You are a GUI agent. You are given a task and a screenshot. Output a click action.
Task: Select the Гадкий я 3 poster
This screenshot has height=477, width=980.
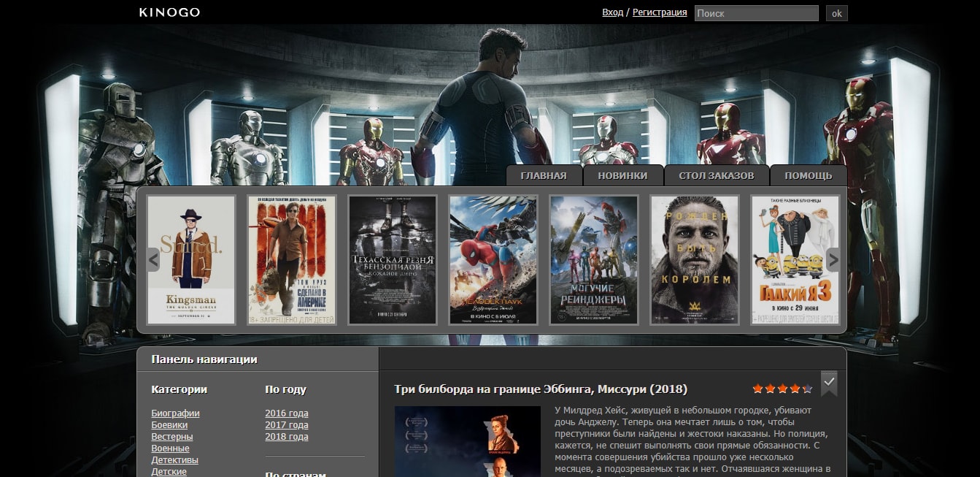[x=795, y=260]
